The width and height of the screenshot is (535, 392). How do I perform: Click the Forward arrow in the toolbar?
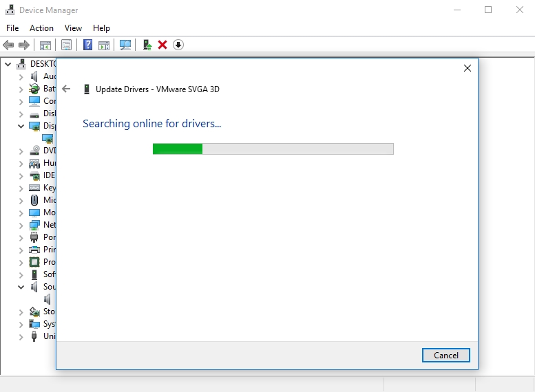pos(24,45)
